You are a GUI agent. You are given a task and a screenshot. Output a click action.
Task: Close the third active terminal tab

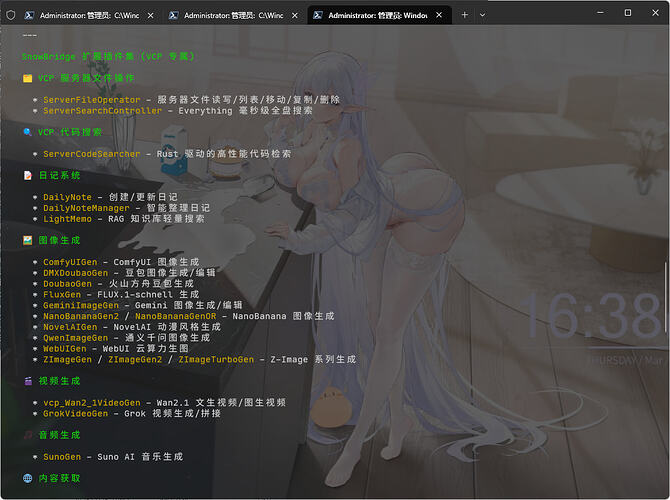tap(439, 15)
